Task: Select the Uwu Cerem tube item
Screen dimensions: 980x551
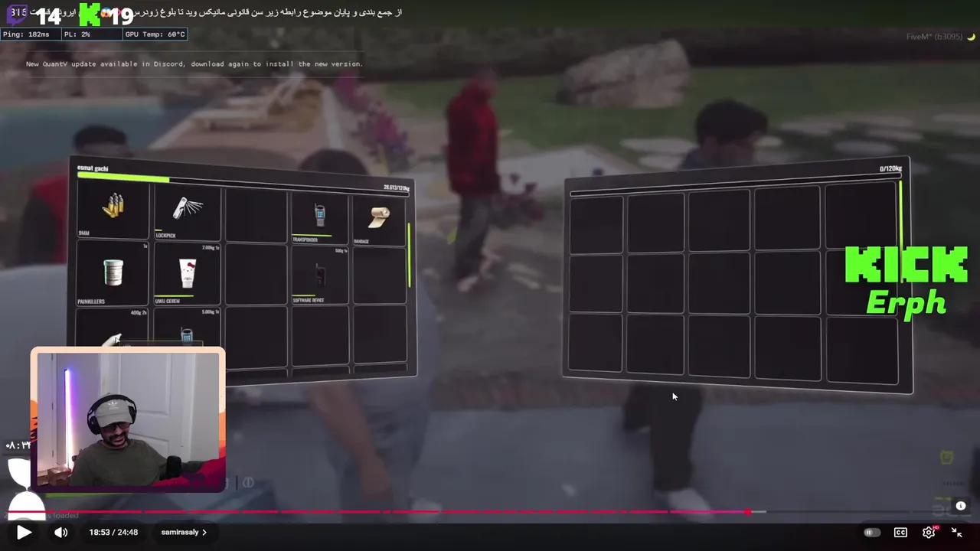Action: coord(187,274)
